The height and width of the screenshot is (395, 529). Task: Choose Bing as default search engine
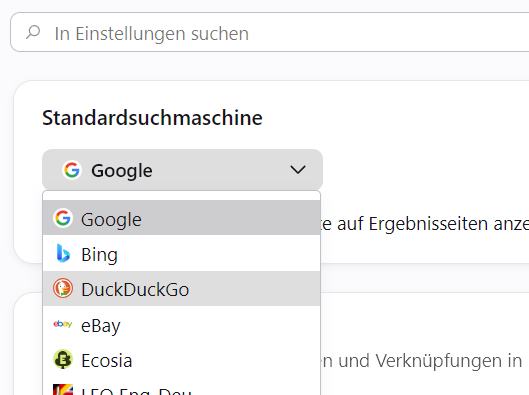[x=100, y=255]
